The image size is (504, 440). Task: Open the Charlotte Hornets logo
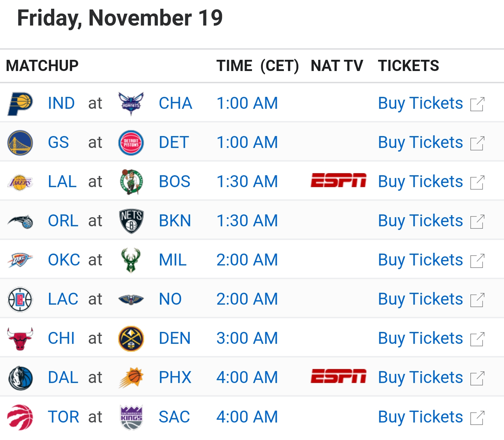[131, 104]
